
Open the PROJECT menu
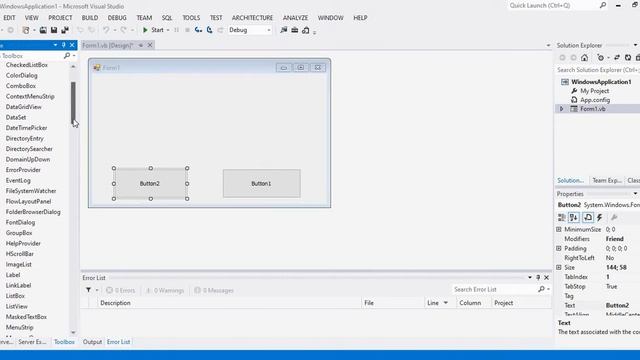(x=60, y=18)
